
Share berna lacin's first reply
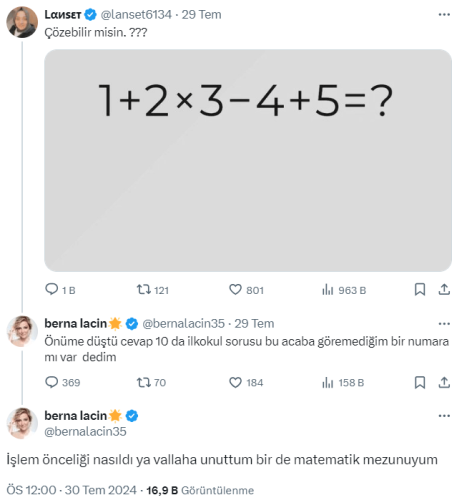444,382
